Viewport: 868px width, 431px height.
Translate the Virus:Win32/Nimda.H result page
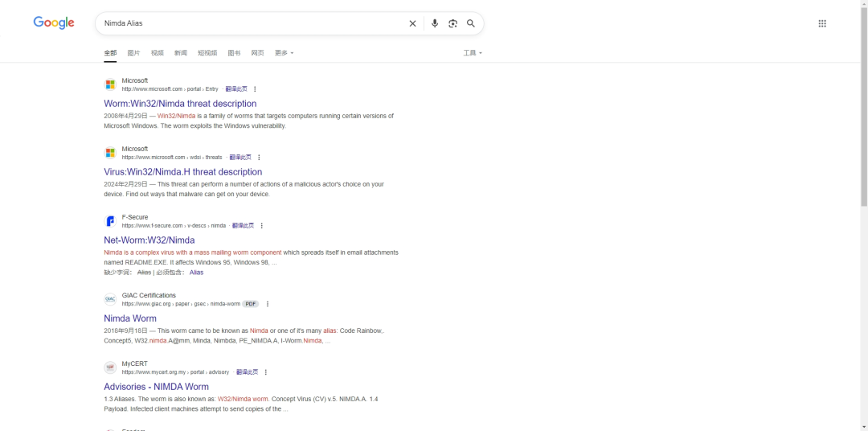240,158
